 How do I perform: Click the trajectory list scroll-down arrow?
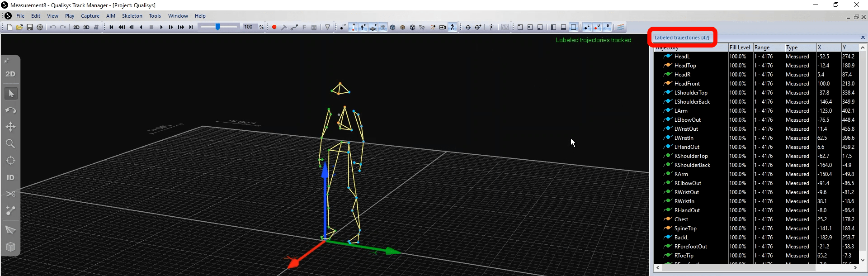[x=863, y=260]
